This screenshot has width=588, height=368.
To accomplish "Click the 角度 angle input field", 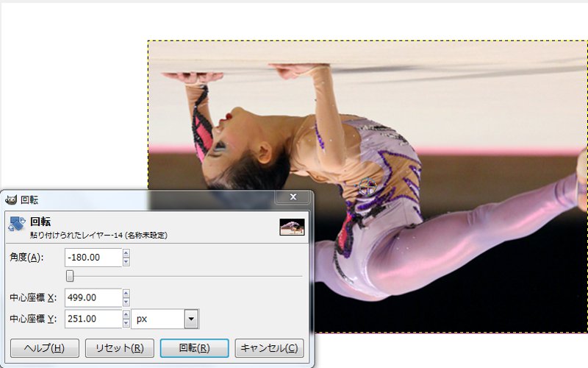I will click(x=93, y=258).
